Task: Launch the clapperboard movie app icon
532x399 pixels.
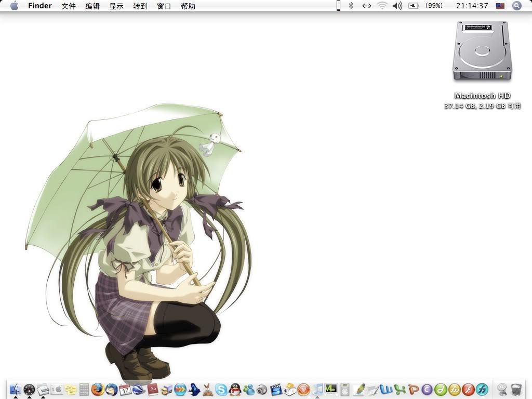Action: 276,389
